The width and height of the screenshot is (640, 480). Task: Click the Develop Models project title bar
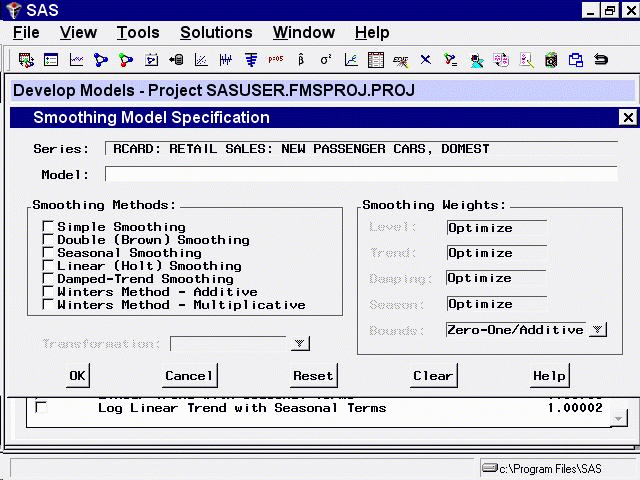[323, 90]
